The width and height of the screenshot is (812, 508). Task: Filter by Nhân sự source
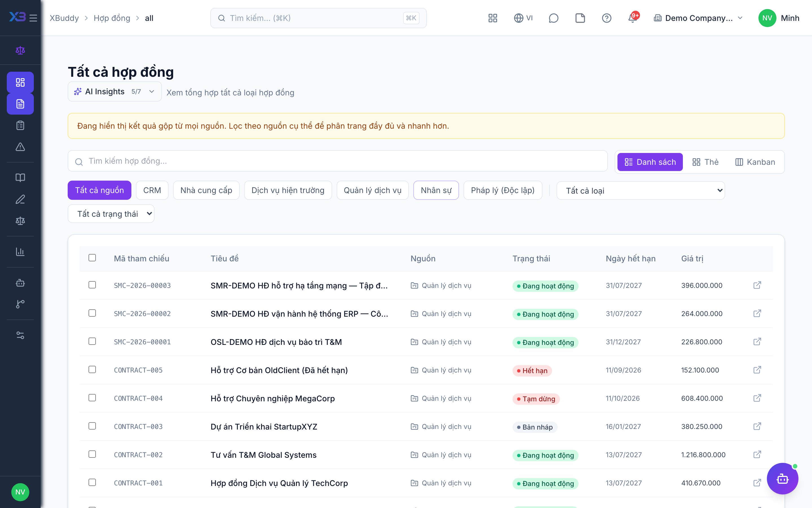click(x=436, y=190)
